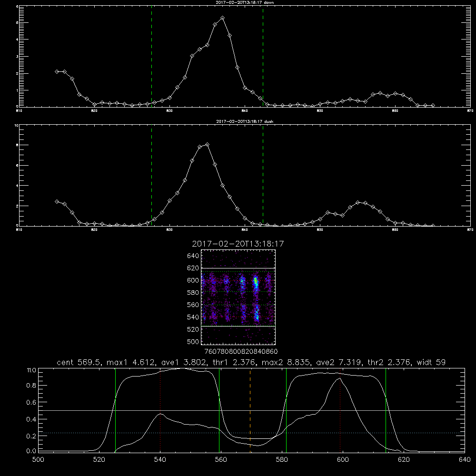The width and height of the screenshot is (476, 476).
Task: Click the red dotted line at 540
Action: [160, 410]
